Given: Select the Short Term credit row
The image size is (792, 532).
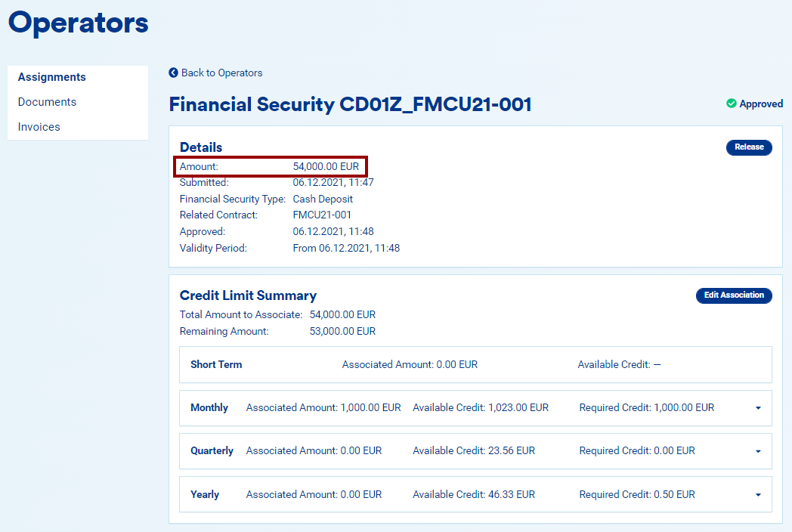Looking at the screenshot, I should coord(216,364).
